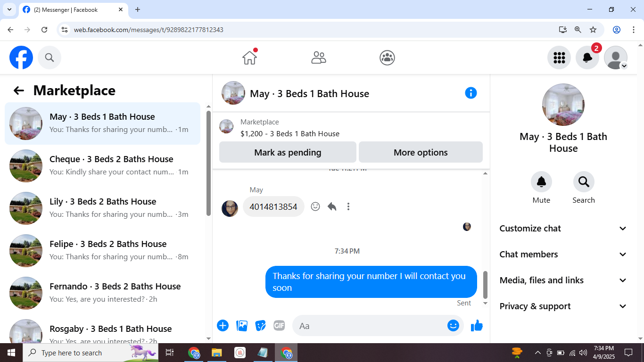Expand Media, files and links section

pos(563,280)
